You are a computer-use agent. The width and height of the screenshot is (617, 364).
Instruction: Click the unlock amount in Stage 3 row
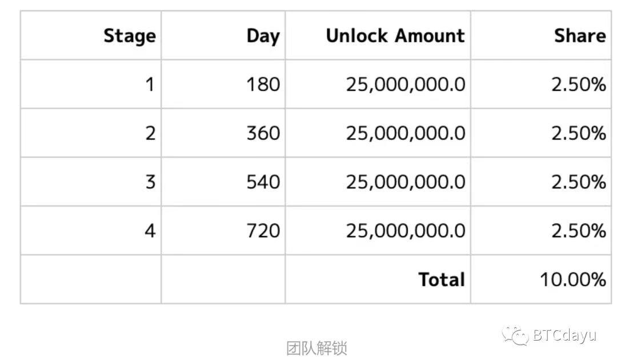click(405, 182)
